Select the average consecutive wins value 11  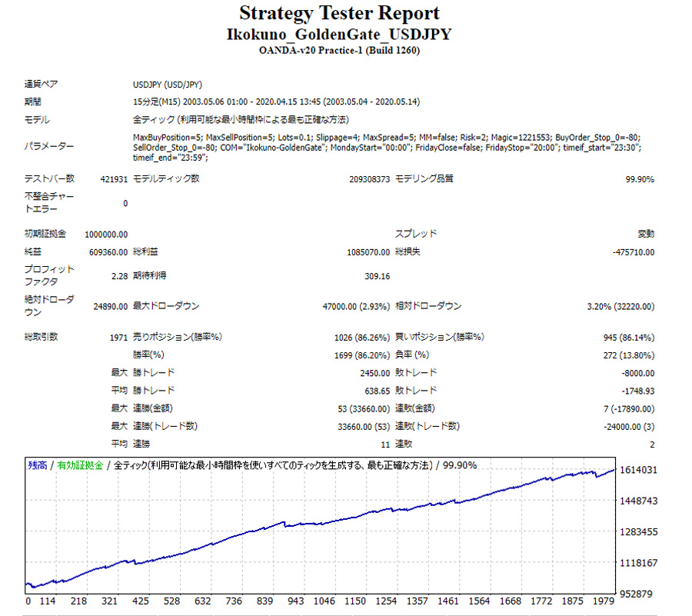[x=386, y=445]
